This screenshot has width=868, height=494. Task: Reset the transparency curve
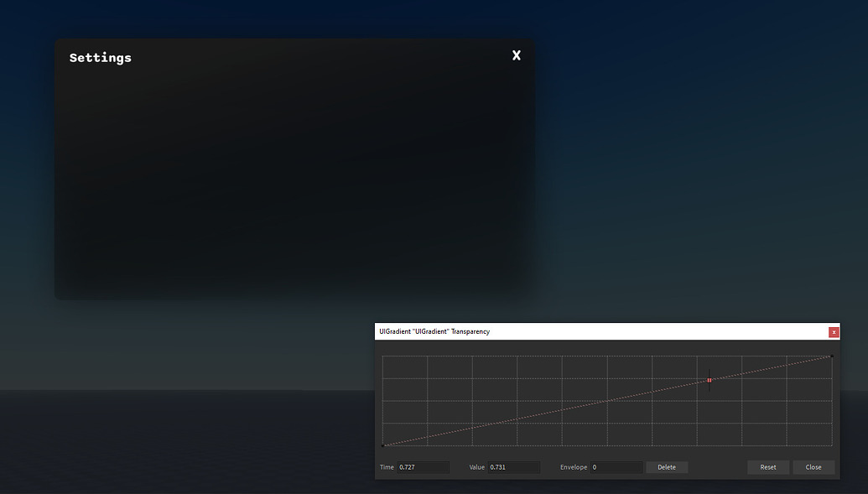[x=767, y=467]
